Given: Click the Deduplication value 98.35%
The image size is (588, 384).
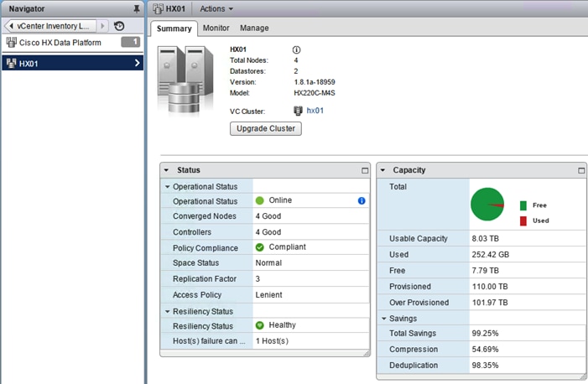Looking at the screenshot, I should pyautogui.click(x=485, y=366).
